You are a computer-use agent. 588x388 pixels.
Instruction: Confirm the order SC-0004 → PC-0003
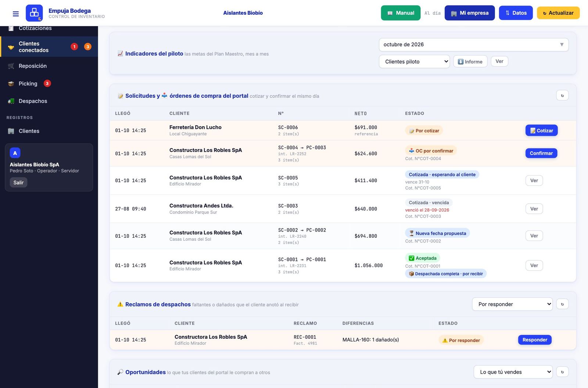pos(541,153)
